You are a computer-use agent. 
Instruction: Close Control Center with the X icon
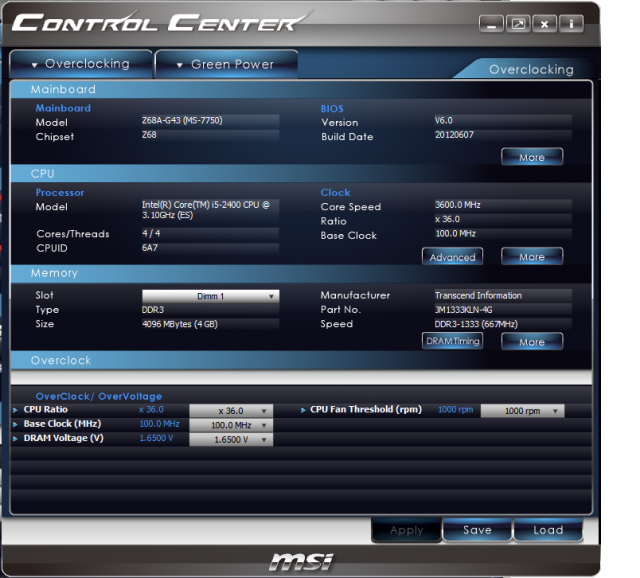pyautogui.click(x=544, y=24)
